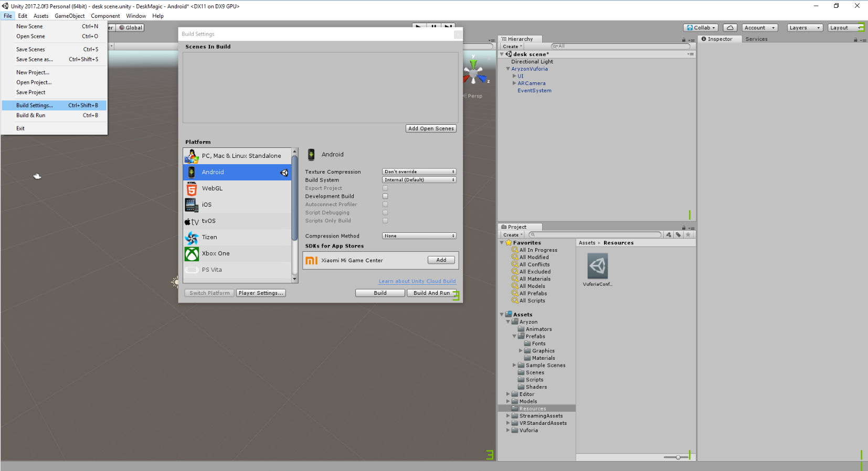The height and width of the screenshot is (471, 868).
Task: Click the cloud services icon in the toolbar
Action: point(730,28)
